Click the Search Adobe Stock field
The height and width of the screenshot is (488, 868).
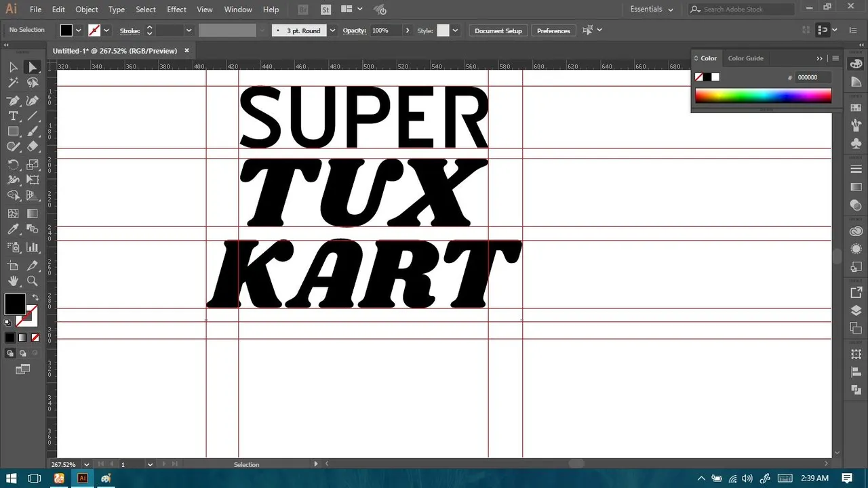pyautogui.click(x=741, y=9)
